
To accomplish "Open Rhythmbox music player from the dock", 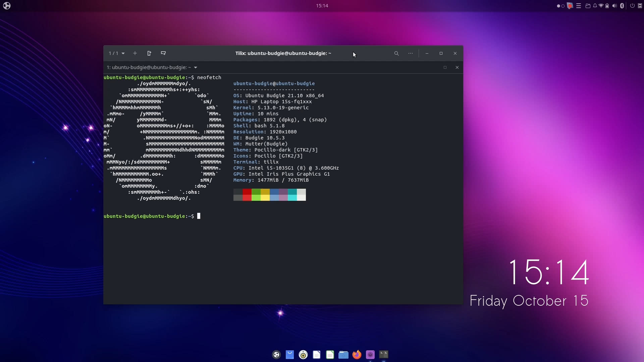I will pos(303,354).
